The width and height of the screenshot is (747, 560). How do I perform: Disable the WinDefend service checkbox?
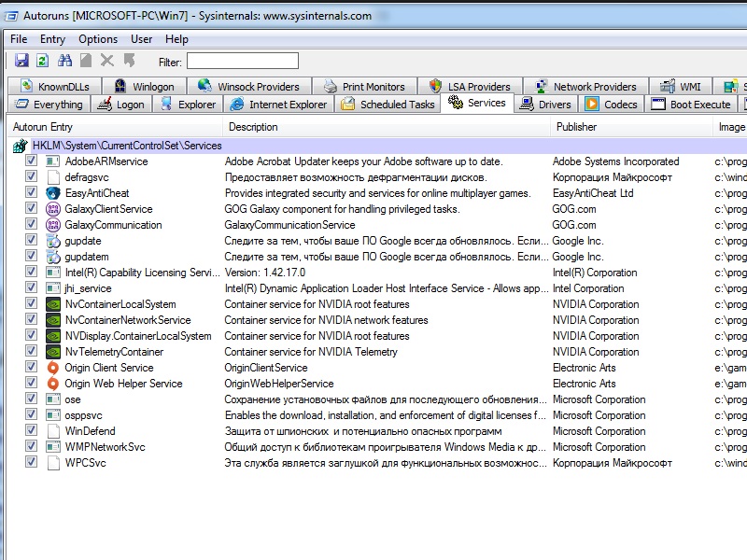pos(32,431)
